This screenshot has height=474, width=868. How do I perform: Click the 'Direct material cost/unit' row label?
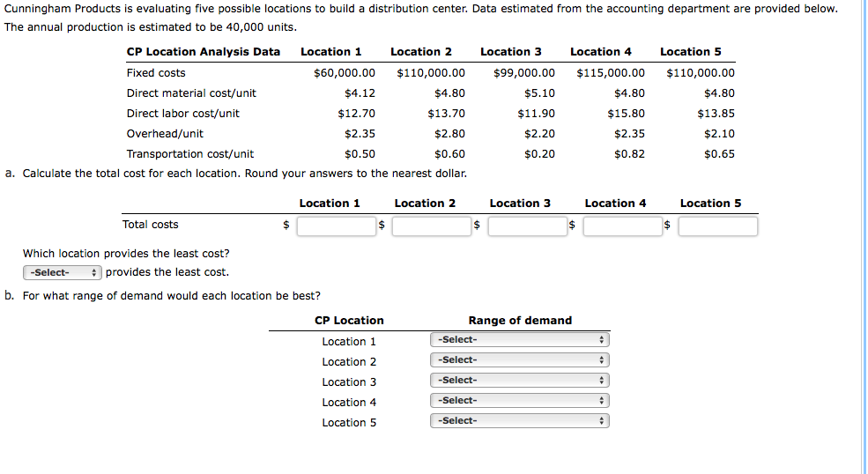(191, 93)
